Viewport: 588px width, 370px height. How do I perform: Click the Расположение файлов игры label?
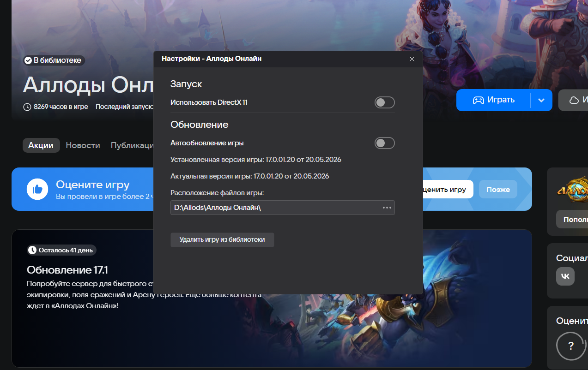tap(217, 193)
